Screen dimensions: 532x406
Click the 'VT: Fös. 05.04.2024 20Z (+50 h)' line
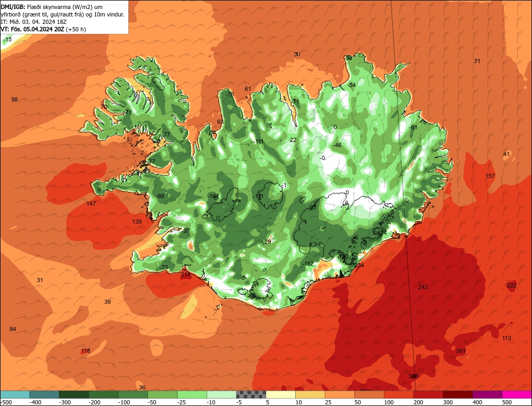pyautogui.click(x=44, y=29)
